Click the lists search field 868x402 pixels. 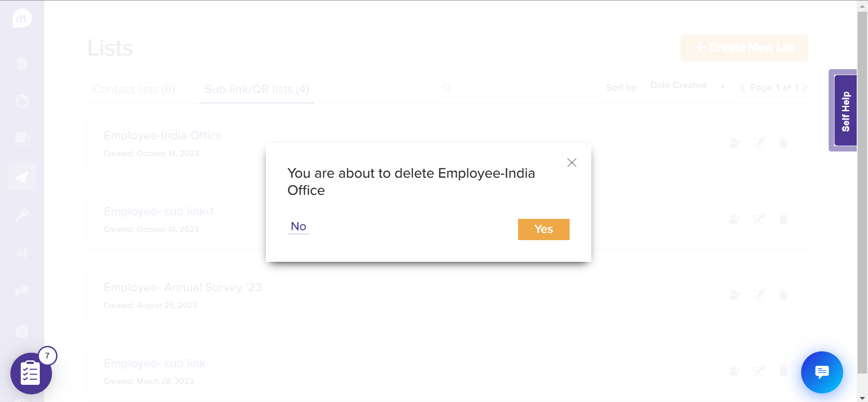[x=520, y=88]
